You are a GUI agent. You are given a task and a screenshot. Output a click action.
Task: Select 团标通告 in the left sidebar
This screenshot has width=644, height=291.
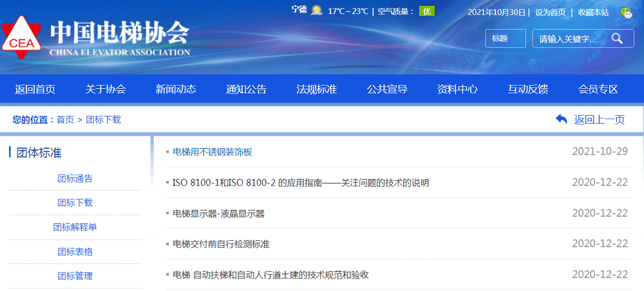[75, 178]
